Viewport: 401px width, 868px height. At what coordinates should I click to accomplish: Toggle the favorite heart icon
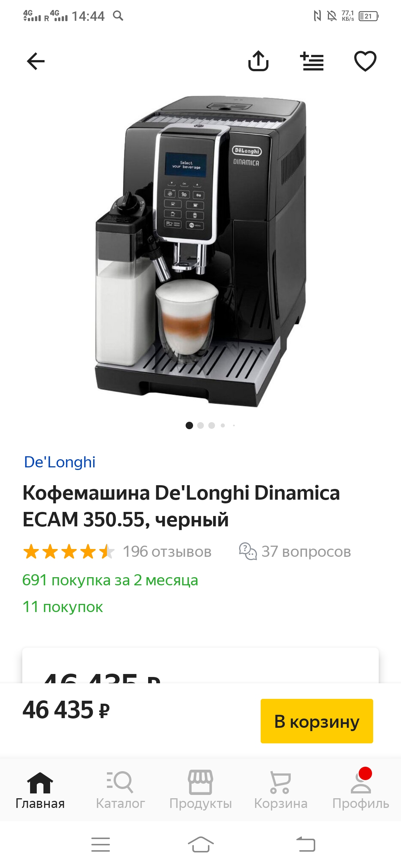tap(365, 61)
